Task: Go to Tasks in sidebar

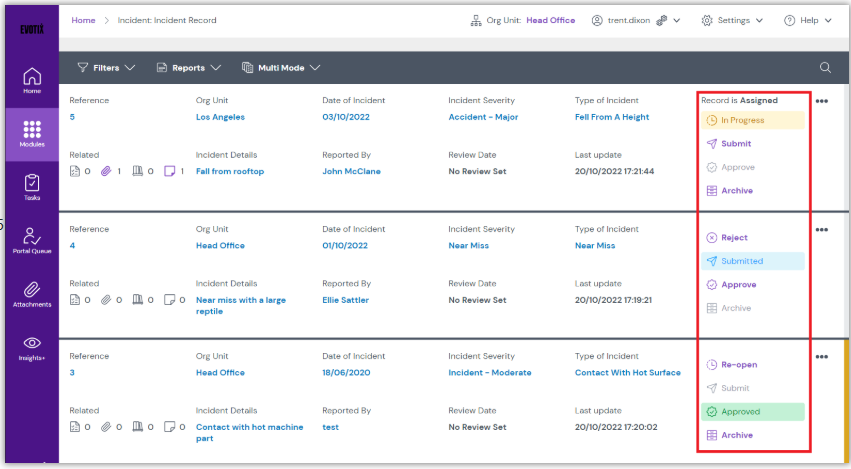Action: pyautogui.click(x=32, y=187)
